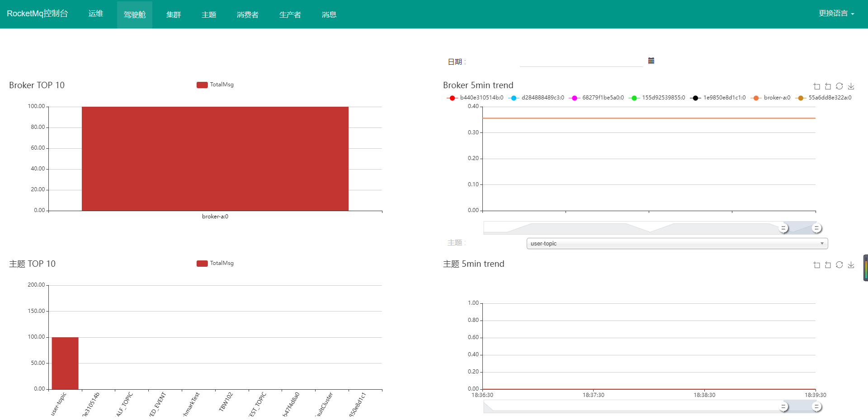The width and height of the screenshot is (868, 420).
Task: Click the right data zoom slider handle
Action: [816, 228]
